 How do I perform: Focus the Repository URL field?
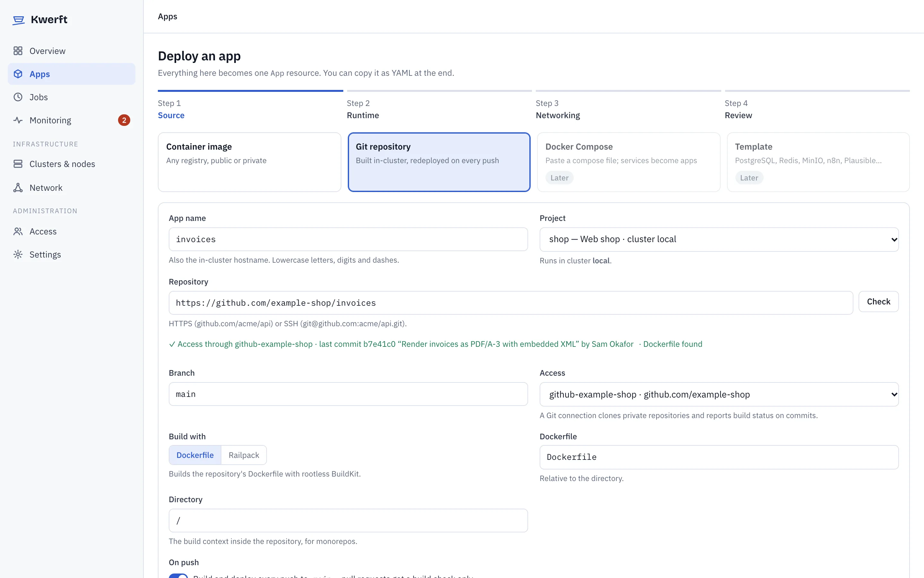(x=511, y=303)
